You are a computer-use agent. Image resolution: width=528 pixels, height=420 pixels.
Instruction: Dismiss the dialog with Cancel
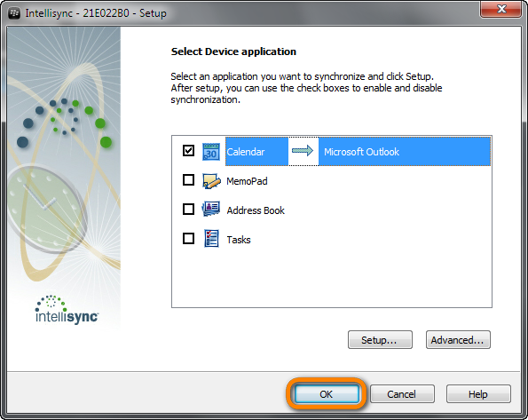click(x=402, y=394)
